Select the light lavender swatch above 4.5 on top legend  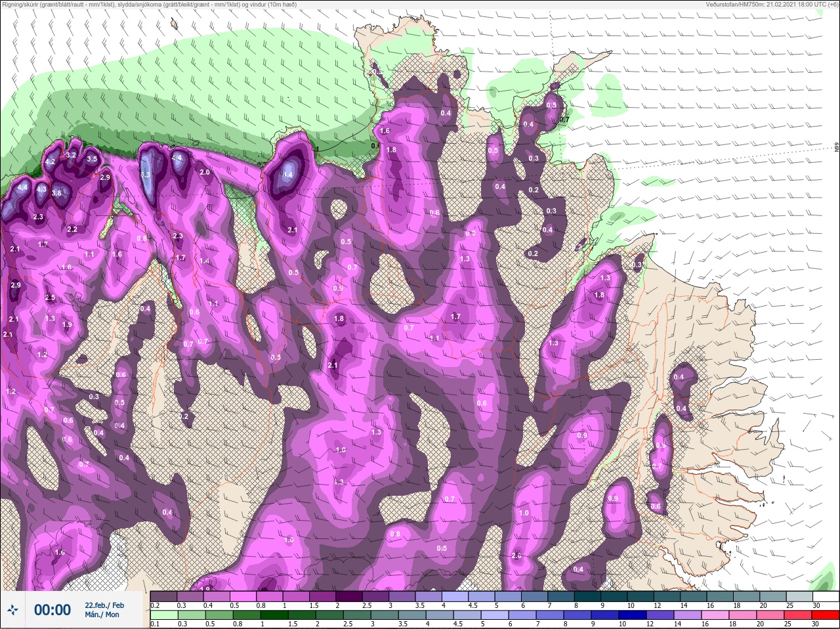(x=482, y=596)
